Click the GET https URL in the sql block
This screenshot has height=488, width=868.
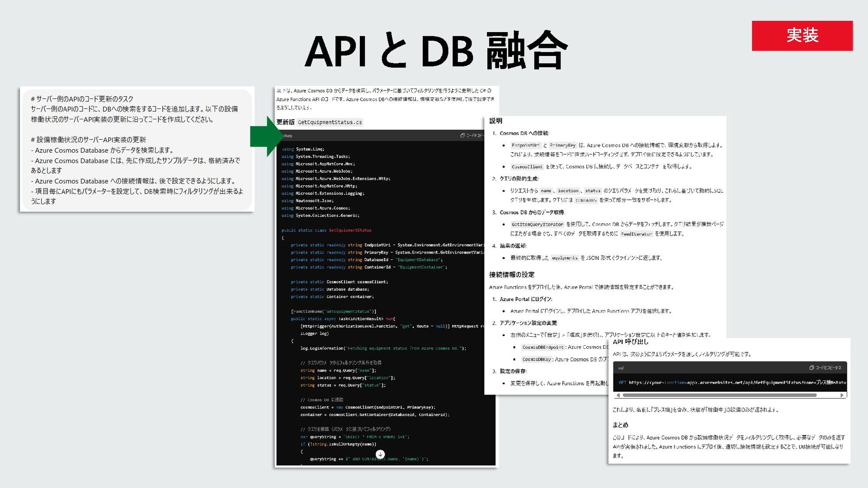point(732,383)
